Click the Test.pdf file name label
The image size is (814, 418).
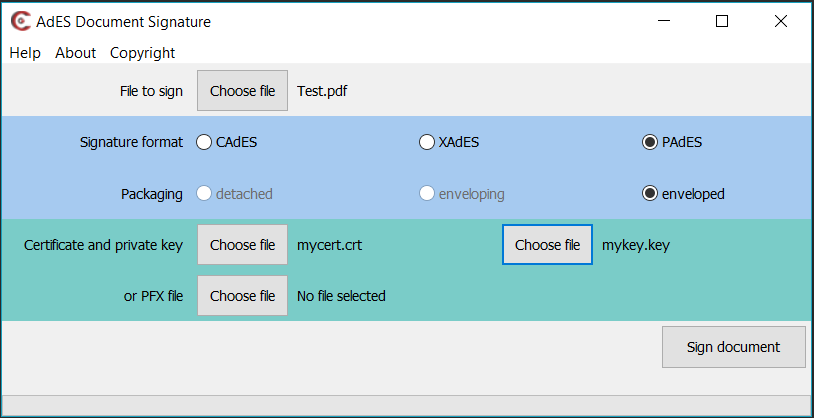322,91
